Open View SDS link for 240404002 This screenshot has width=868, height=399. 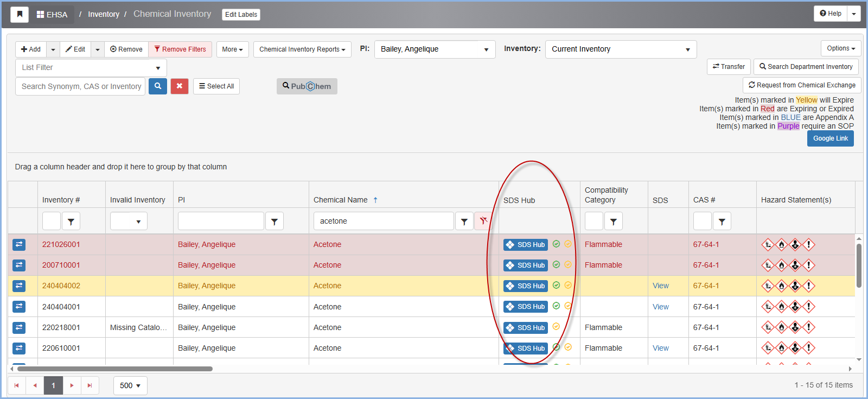660,286
